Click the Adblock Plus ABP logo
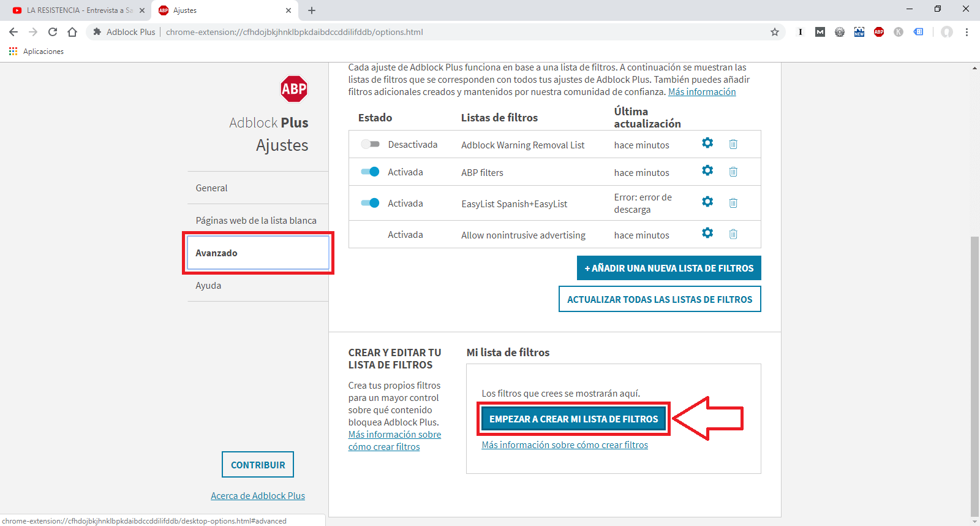This screenshot has height=526, width=980. point(294,89)
